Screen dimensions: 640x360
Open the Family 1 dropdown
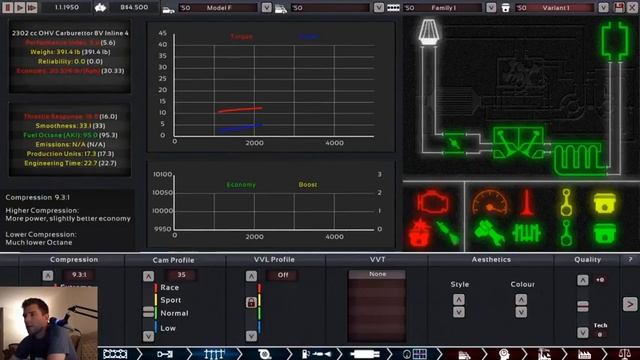pyautogui.click(x=491, y=8)
